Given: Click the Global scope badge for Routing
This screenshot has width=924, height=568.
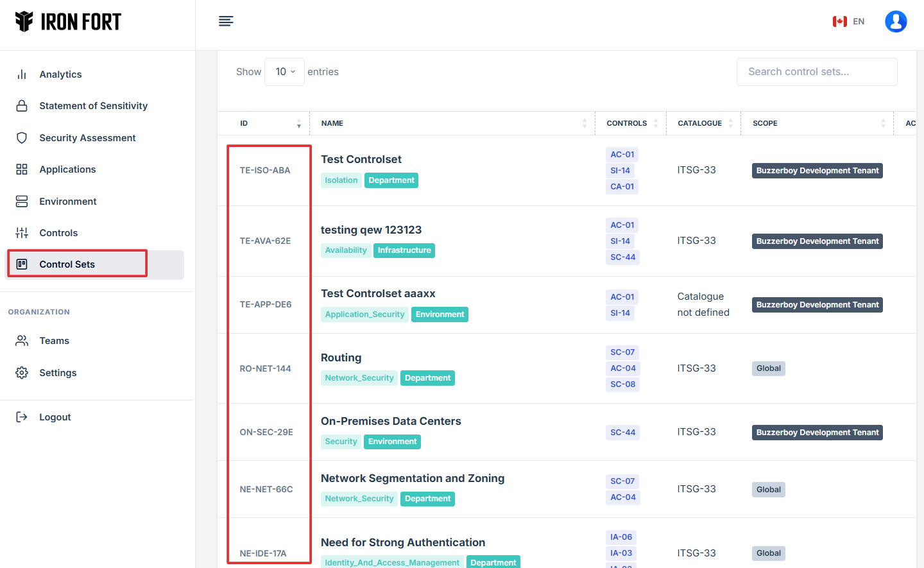Looking at the screenshot, I should tap(768, 368).
